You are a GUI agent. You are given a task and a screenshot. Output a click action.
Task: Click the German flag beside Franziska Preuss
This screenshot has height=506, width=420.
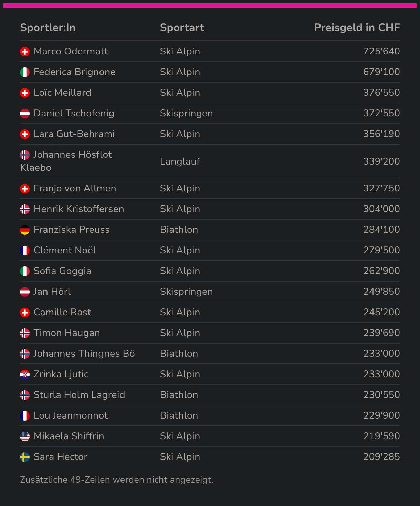pyautogui.click(x=25, y=230)
